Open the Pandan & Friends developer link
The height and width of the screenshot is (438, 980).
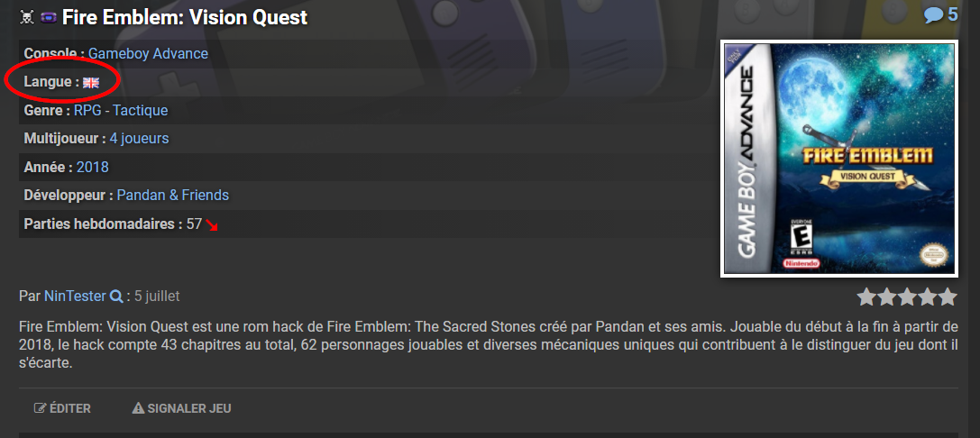tap(172, 195)
